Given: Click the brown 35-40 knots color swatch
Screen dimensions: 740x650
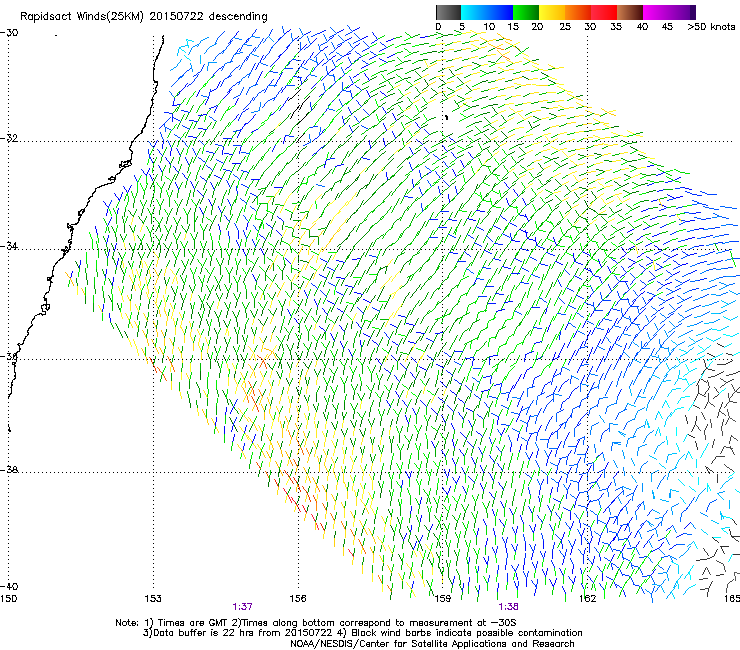Looking at the screenshot, I should [630, 12].
